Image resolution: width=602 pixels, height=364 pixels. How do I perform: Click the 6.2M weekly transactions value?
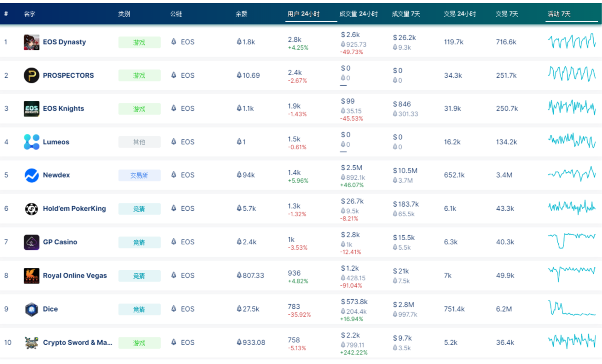504,309
